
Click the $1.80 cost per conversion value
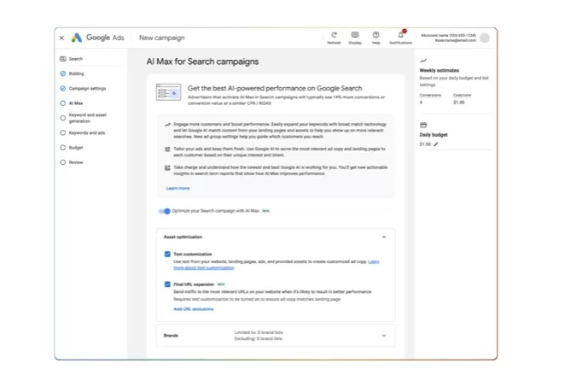click(x=458, y=103)
